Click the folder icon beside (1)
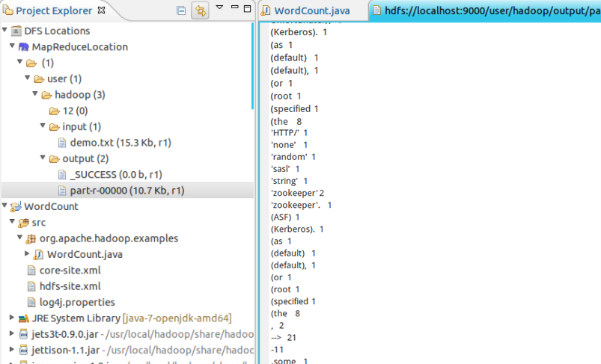The width and height of the screenshot is (601, 364). 31,63
